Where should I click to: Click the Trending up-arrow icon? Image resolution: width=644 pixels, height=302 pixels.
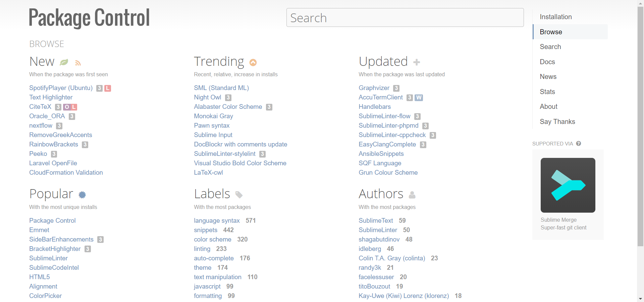coord(253,62)
